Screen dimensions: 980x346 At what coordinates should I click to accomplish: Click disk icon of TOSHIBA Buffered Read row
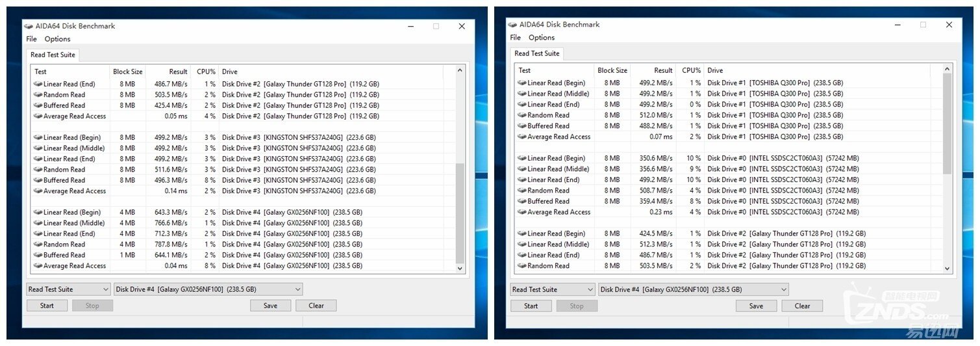click(x=522, y=126)
